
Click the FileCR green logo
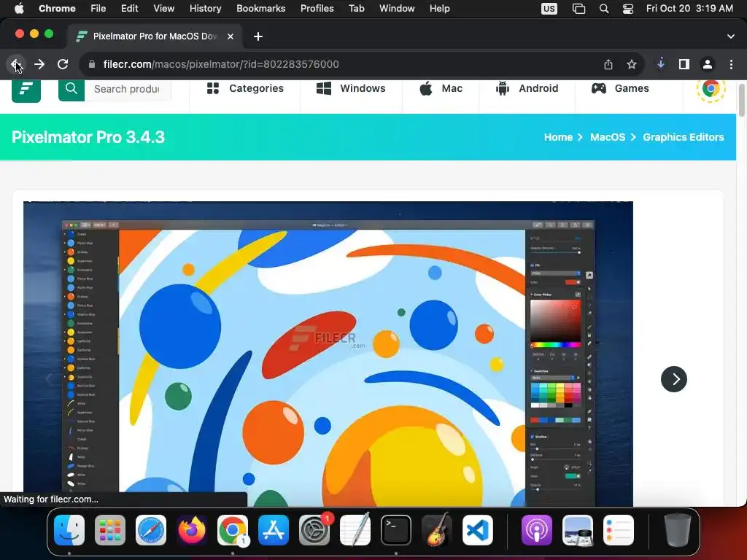pos(26,90)
